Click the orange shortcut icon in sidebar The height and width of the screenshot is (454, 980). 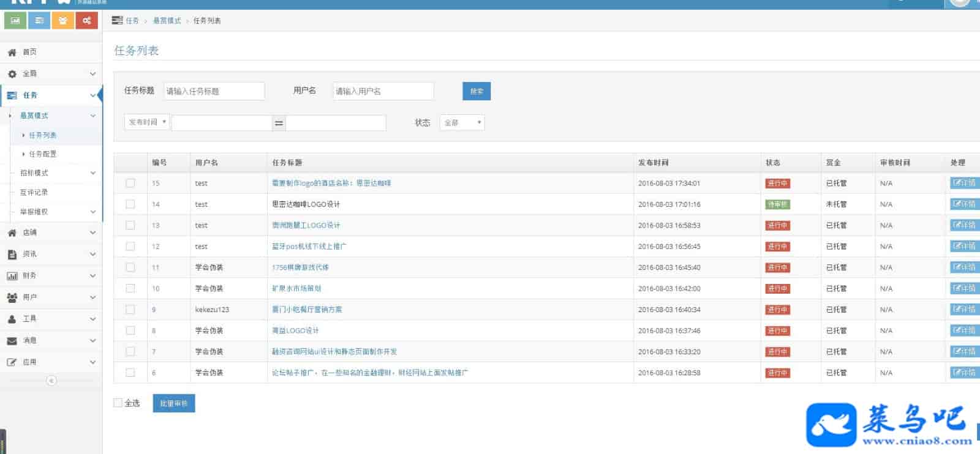tap(62, 21)
